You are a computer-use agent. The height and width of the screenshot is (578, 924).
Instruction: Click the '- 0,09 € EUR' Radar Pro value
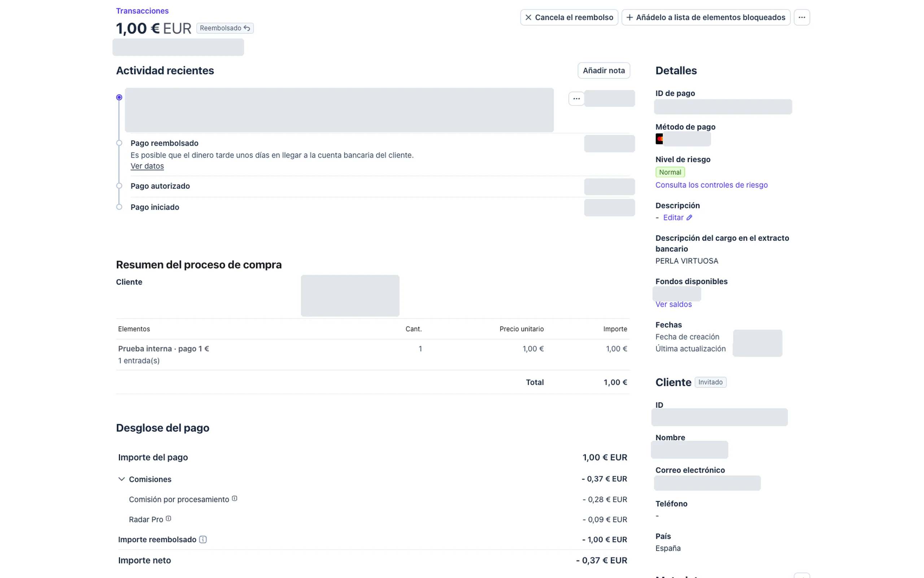pyautogui.click(x=605, y=519)
